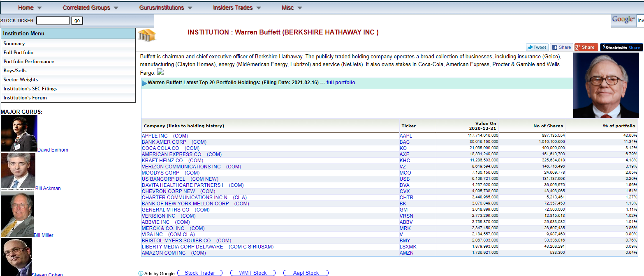
Task: Open the Home dropdown menu
Action: pos(30,8)
